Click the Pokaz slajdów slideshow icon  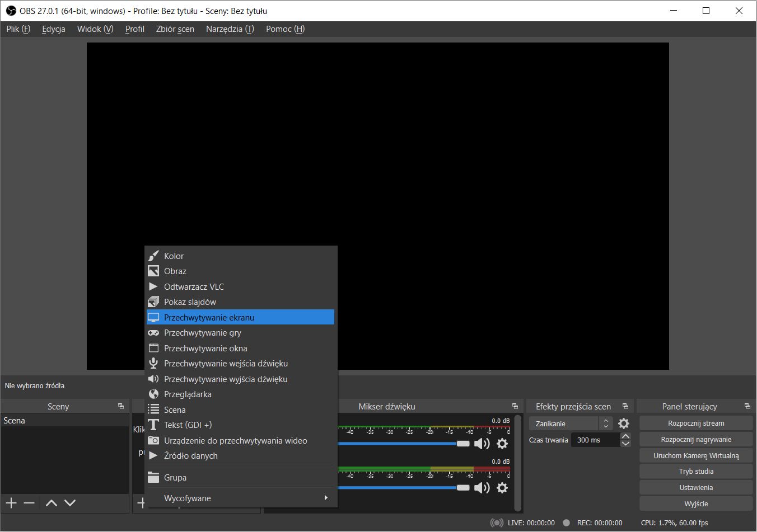pyautogui.click(x=153, y=302)
